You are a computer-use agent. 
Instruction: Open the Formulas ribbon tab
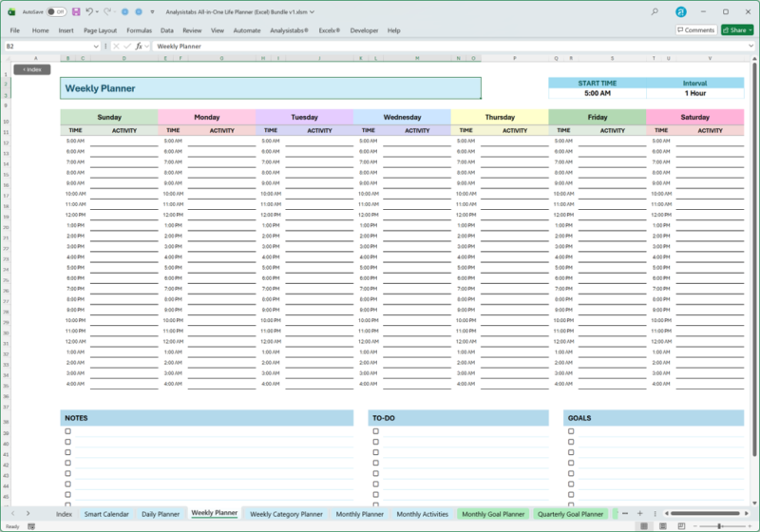coord(140,30)
